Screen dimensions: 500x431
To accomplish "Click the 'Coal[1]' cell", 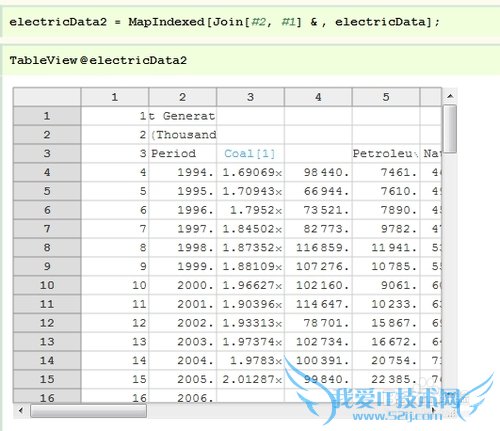I will (250, 154).
